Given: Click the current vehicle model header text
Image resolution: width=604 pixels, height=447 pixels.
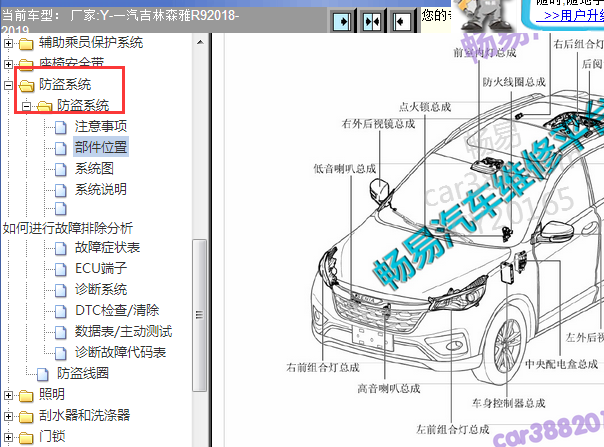Looking at the screenshot, I should click(120, 22).
